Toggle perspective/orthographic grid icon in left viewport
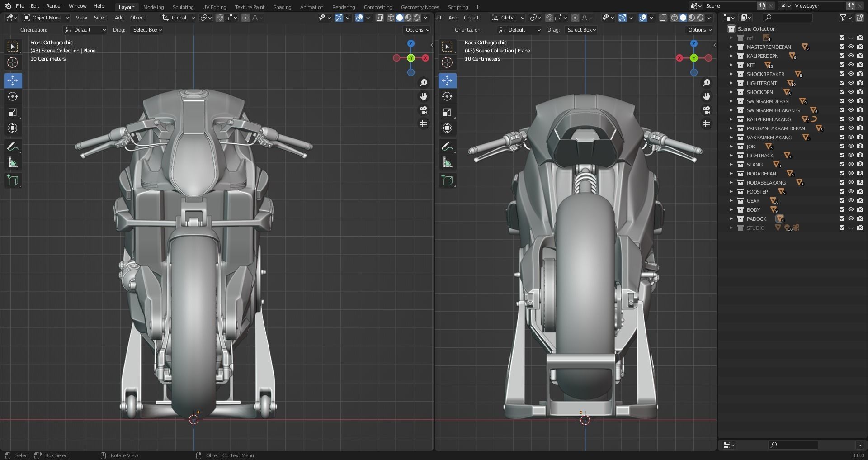868x460 pixels. click(424, 123)
